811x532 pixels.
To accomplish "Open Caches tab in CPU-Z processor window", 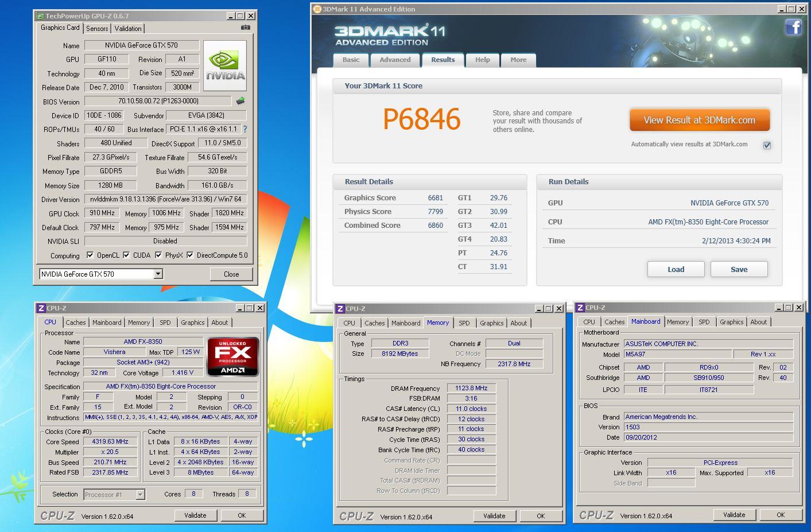I will (75, 323).
